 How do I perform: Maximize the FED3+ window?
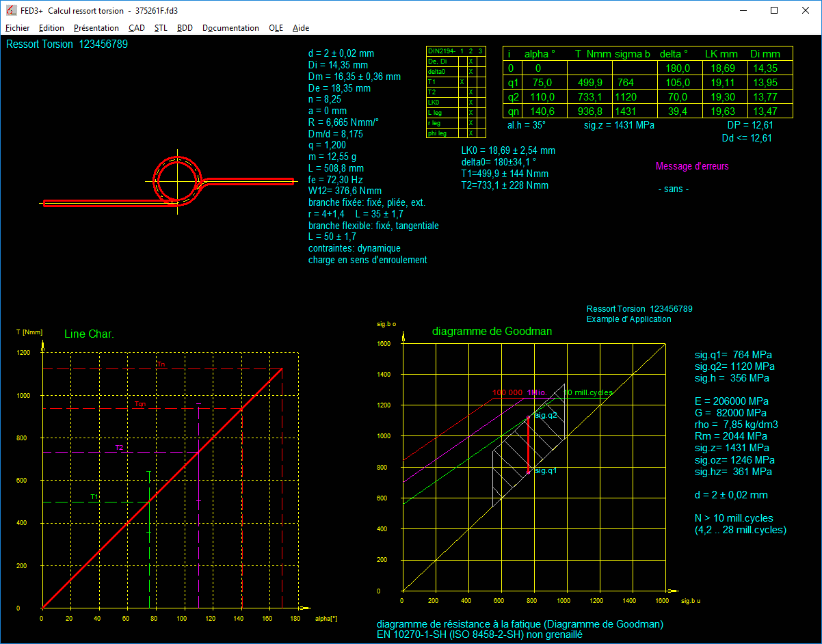point(774,11)
